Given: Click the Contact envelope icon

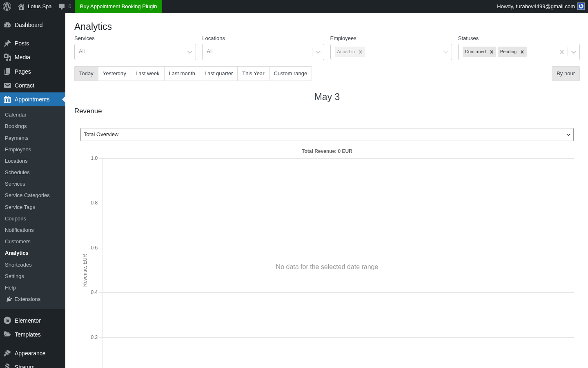Looking at the screenshot, I should (7, 85).
